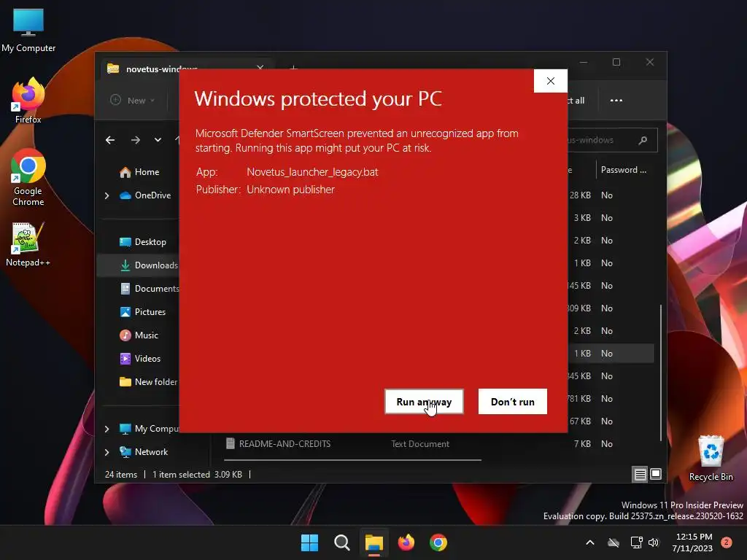
Task: Open Pictures in navigation pane
Action: pyautogui.click(x=142, y=312)
